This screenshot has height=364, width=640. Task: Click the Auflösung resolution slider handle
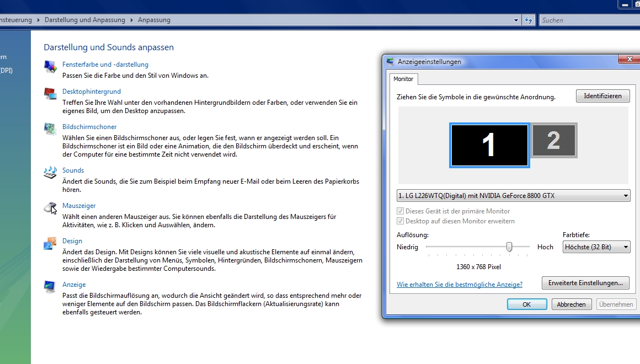509,247
